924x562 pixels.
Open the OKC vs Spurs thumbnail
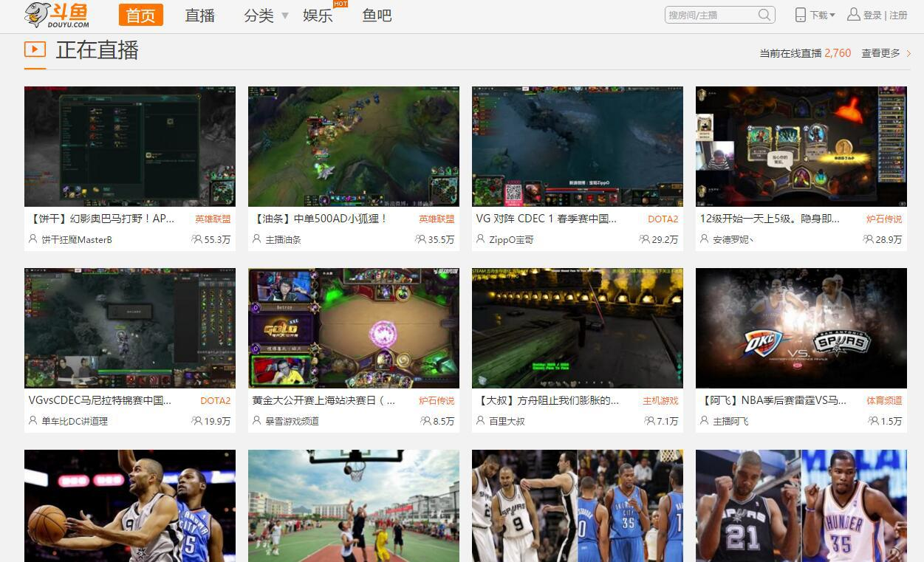(801, 328)
